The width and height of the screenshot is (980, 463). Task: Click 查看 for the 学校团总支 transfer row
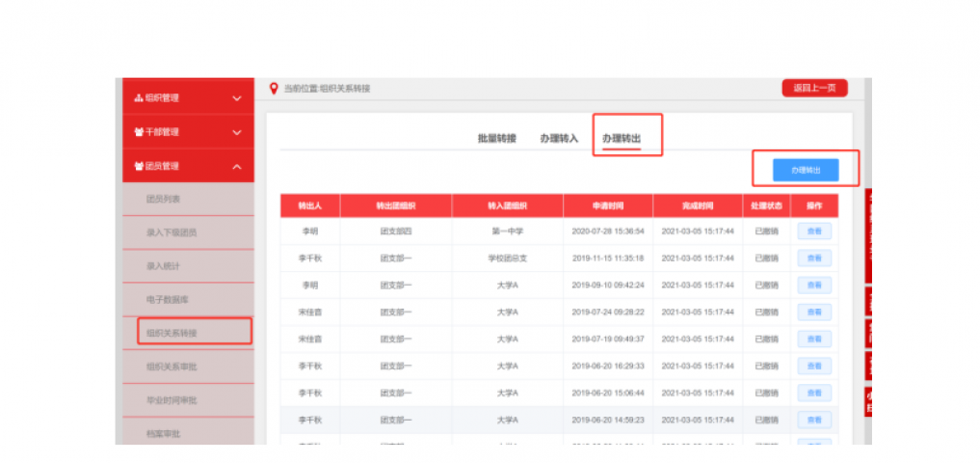pyautogui.click(x=813, y=259)
